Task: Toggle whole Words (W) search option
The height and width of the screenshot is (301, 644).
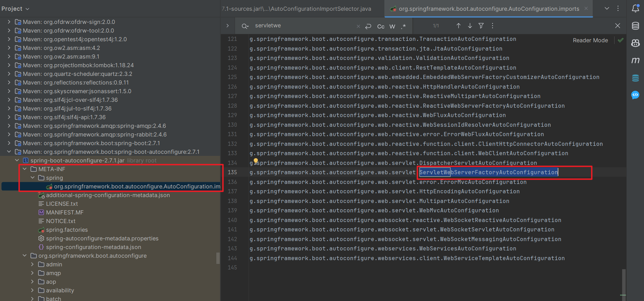Action: point(392,26)
